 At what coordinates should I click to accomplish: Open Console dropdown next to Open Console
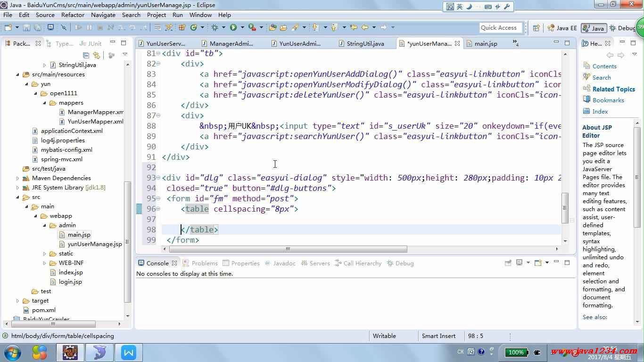[x=547, y=263]
